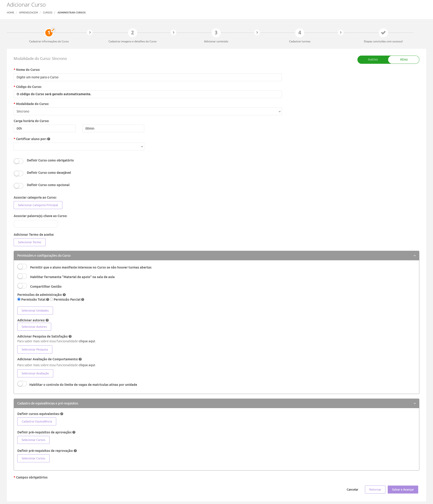433x504 pixels.
Task: Click help icon beside Adicionar autores
Action: coord(47,320)
